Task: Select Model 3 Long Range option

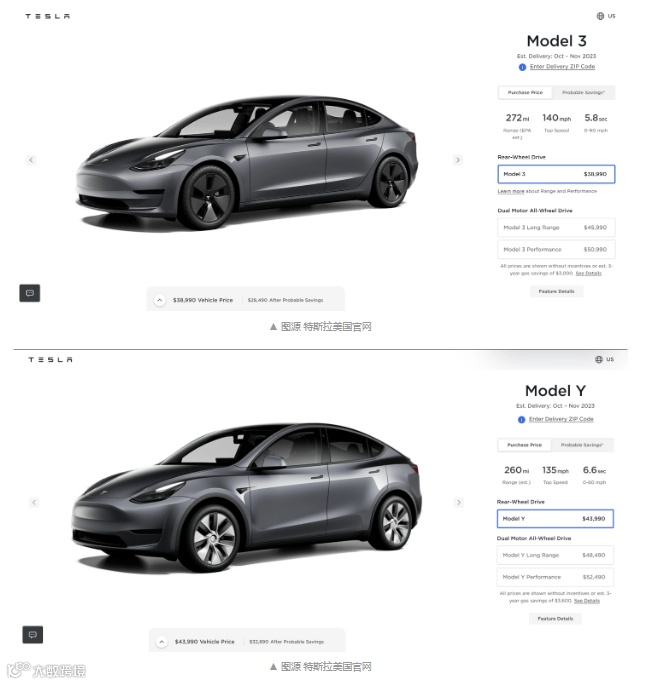Action: tap(556, 227)
